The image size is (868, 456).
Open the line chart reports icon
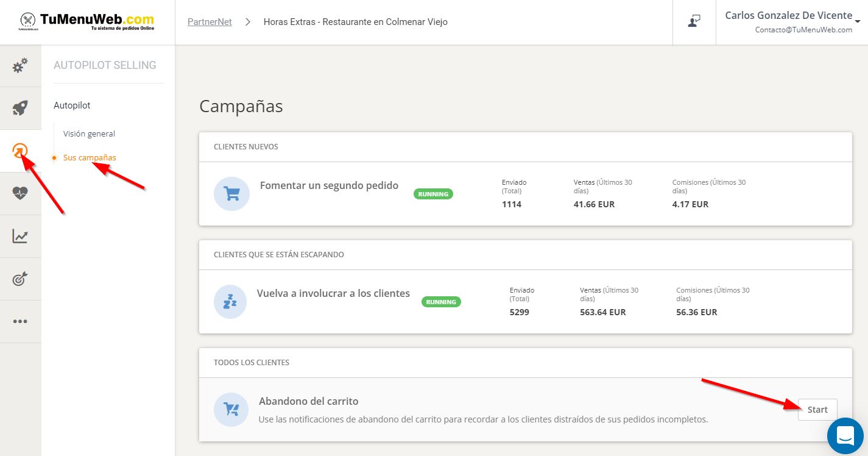20,236
